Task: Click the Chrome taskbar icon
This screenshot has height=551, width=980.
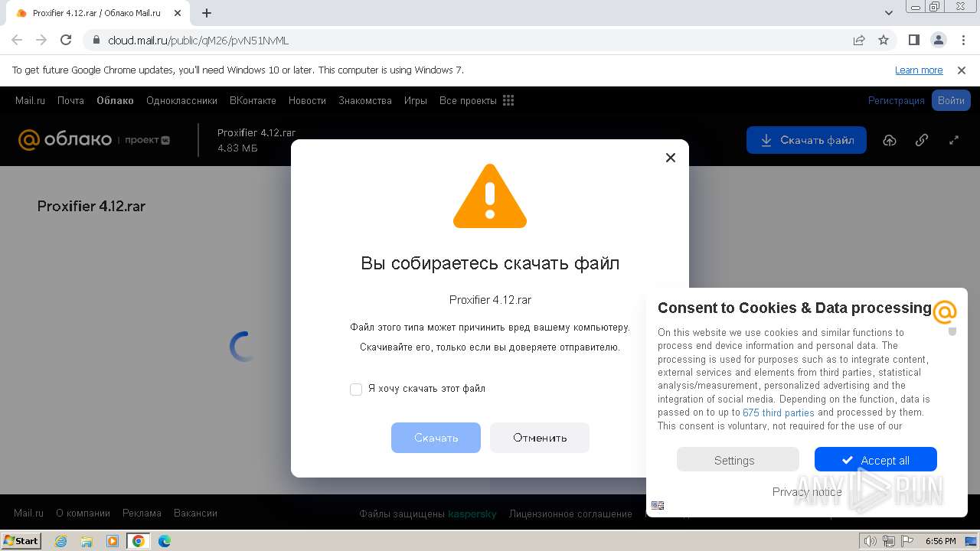Action: click(x=139, y=541)
